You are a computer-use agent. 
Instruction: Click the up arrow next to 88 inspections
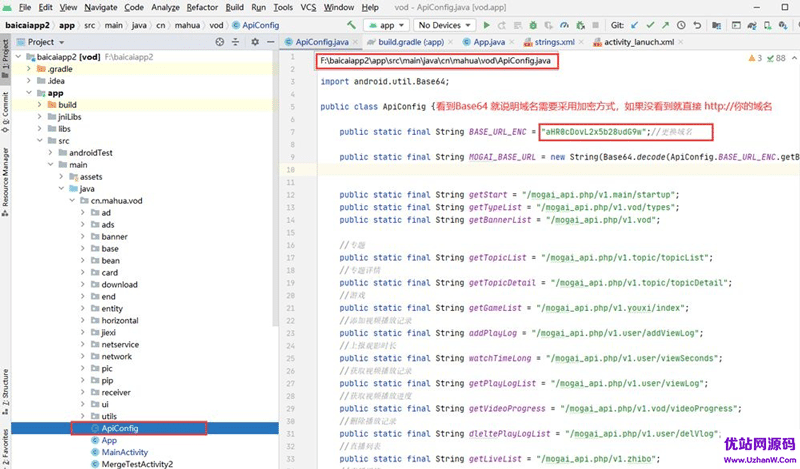pyautogui.click(x=794, y=58)
